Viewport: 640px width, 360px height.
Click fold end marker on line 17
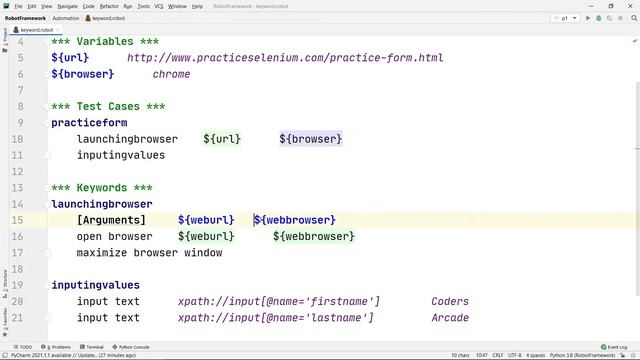tap(47, 253)
